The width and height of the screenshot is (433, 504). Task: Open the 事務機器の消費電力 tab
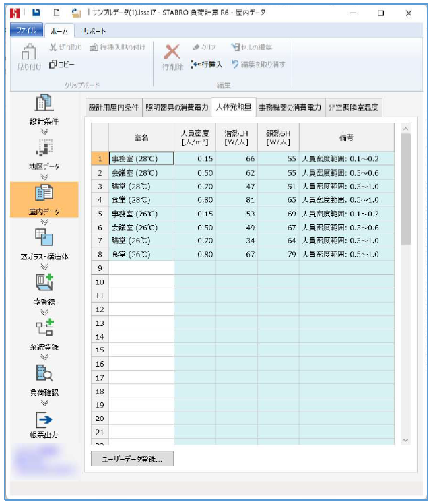(290, 107)
